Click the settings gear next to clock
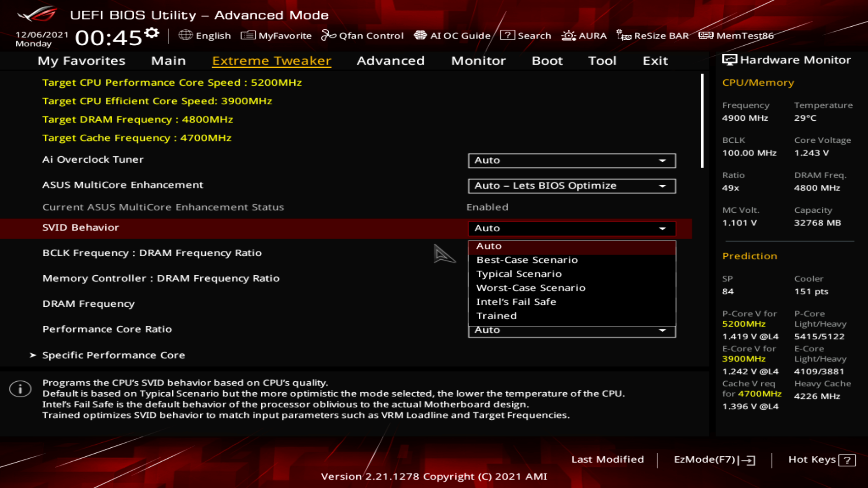Screen dimensions: 868x488 pos(152,33)
